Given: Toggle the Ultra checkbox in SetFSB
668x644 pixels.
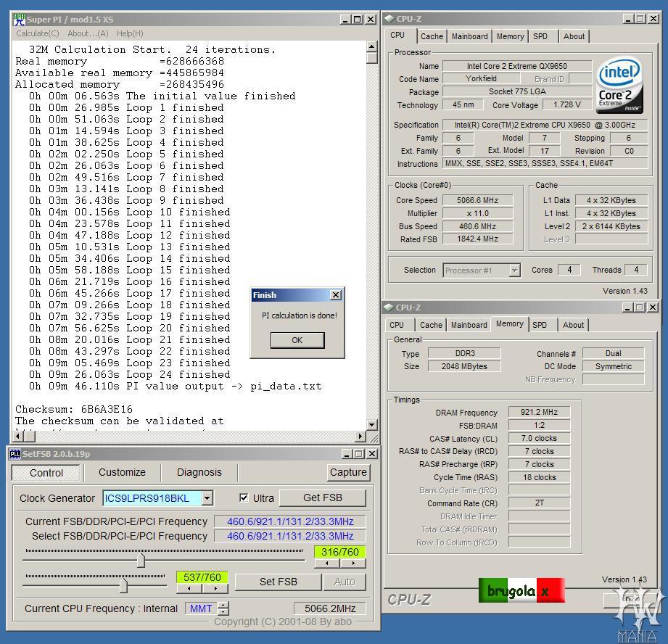Looking at the screenshot, I should tap(244, 498).
